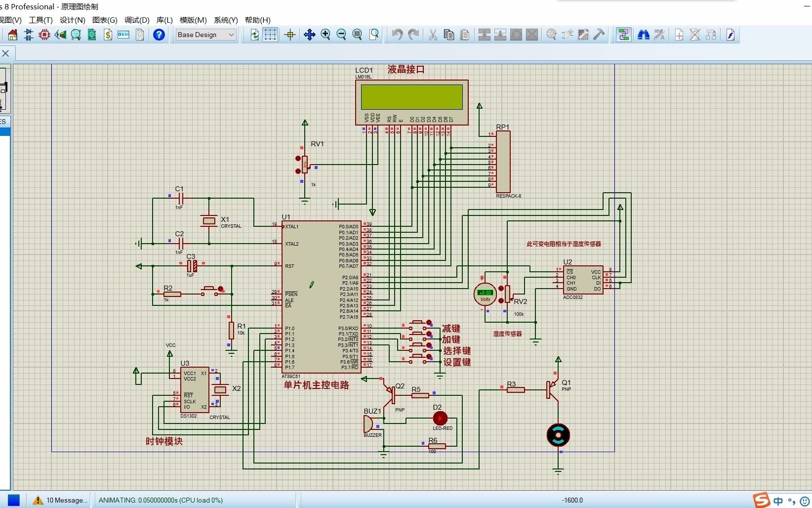Click the pan view blue arrows icon

click(x=310, y=35)
